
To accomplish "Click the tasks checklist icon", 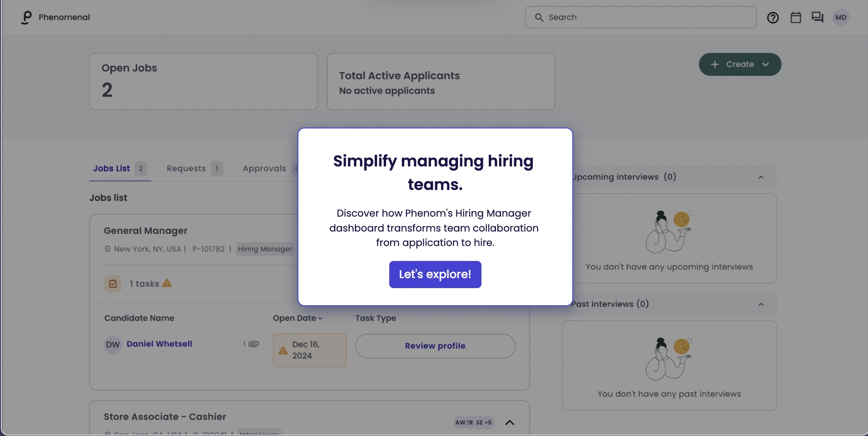I will [x=113, y=284].
